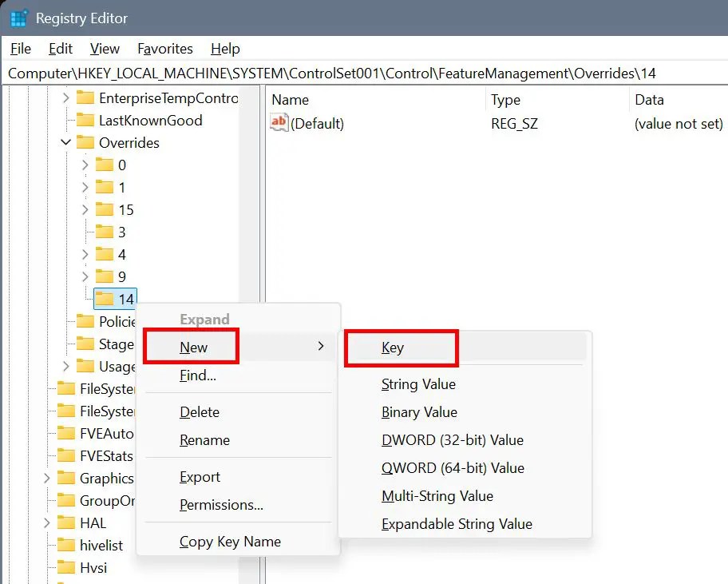
Task: Expand the EnterpriseTempContro key
Action: [x=66, y=97]
